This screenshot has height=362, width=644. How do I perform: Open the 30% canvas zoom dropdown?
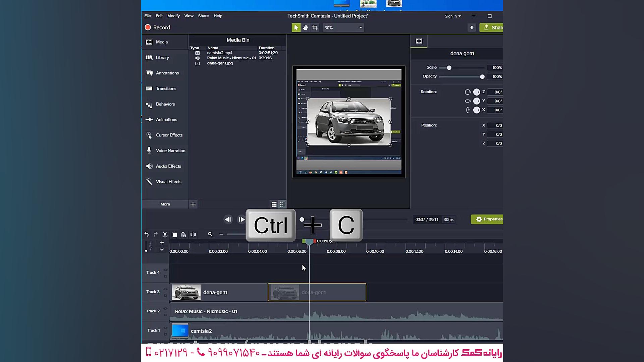pos(361,28)
